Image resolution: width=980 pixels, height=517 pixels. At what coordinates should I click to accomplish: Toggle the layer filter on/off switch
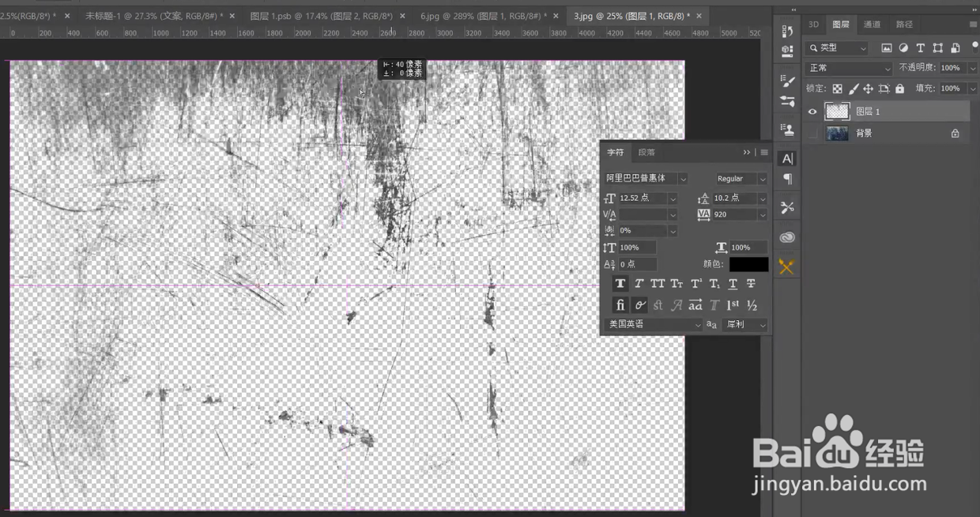coord(974,49)
